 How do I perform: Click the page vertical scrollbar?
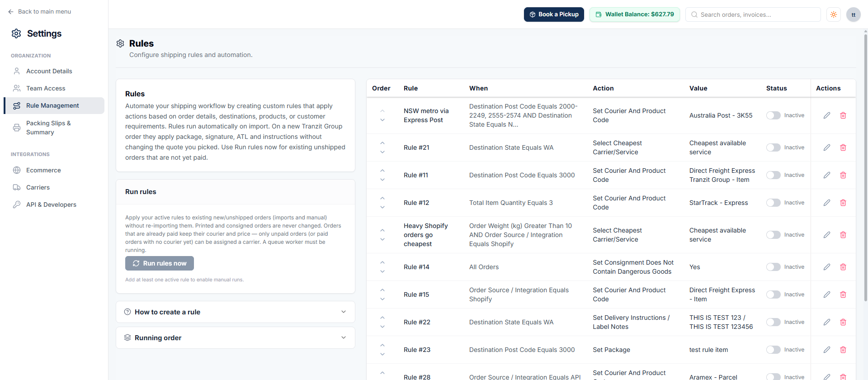click(865, 167)
